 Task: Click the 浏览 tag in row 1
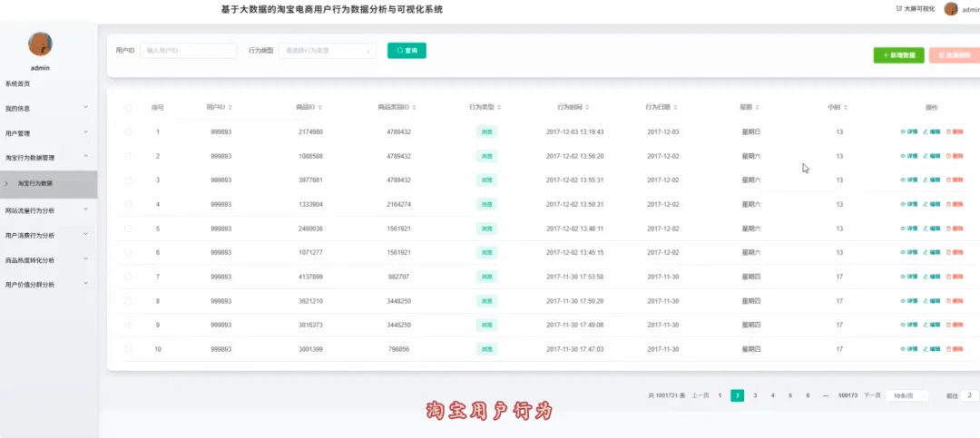[486, 131]
